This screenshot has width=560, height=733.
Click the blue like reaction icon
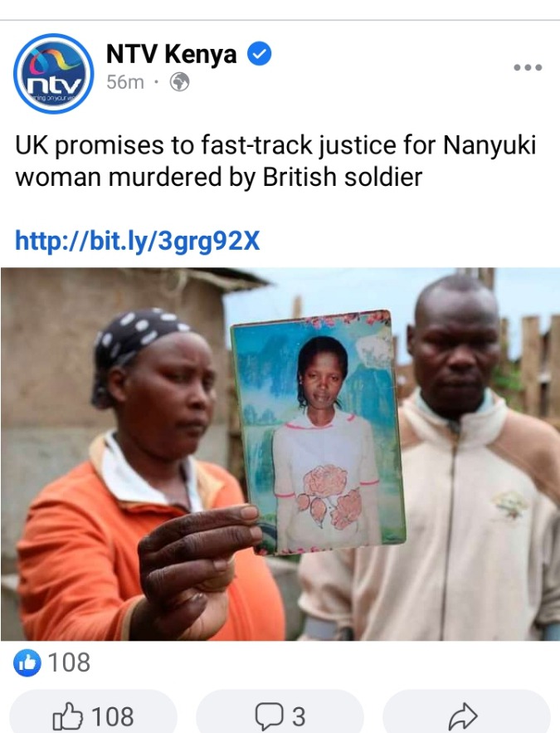pos(27,662)
